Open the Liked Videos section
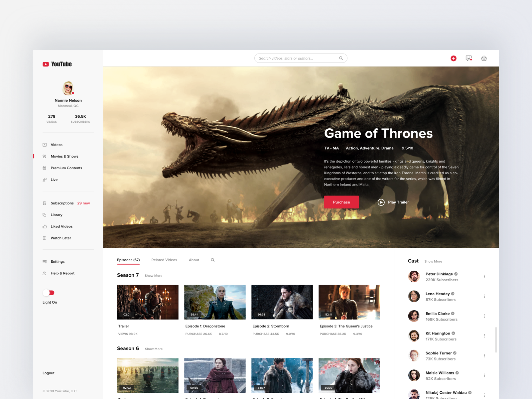 61,226
